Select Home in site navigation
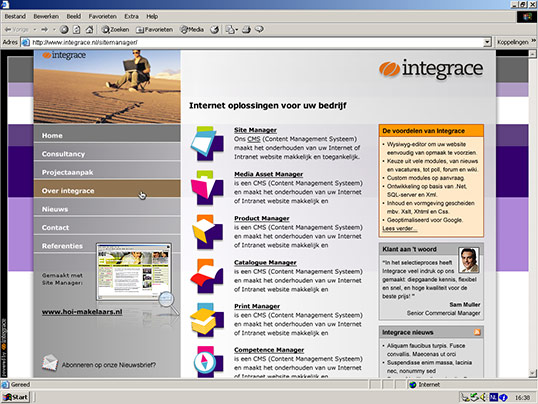 coord(107,135)
